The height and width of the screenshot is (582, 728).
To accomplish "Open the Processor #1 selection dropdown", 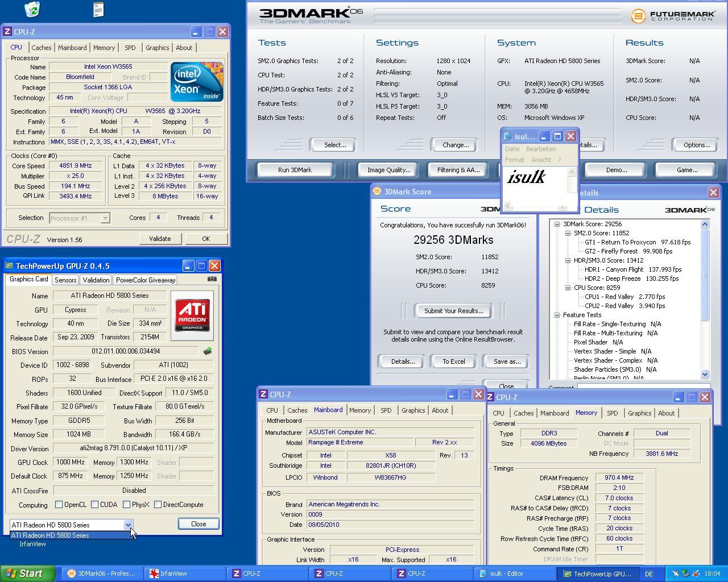I will point(105,218).
